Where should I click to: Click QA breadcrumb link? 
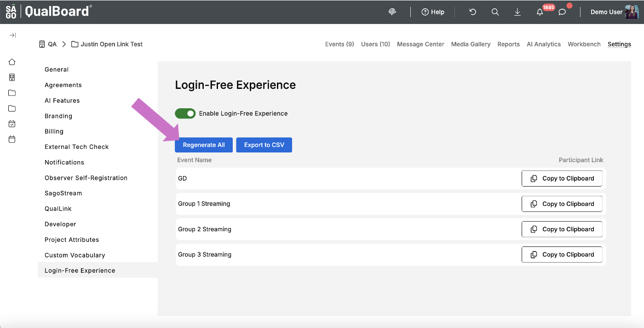point(48,44)
